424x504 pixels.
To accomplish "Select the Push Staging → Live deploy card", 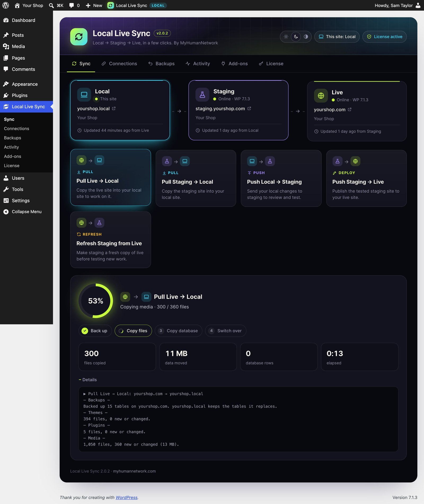I will (366, 178).
